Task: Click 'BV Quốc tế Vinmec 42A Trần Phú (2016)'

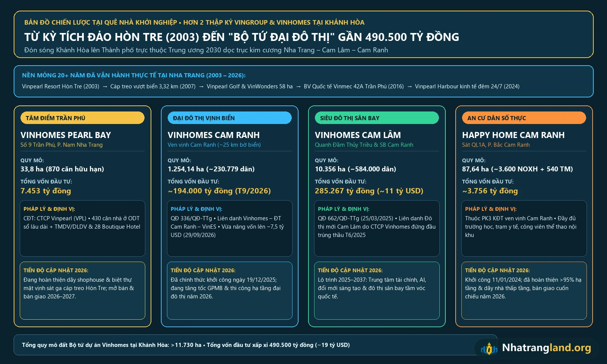Action: pos(354,86)
